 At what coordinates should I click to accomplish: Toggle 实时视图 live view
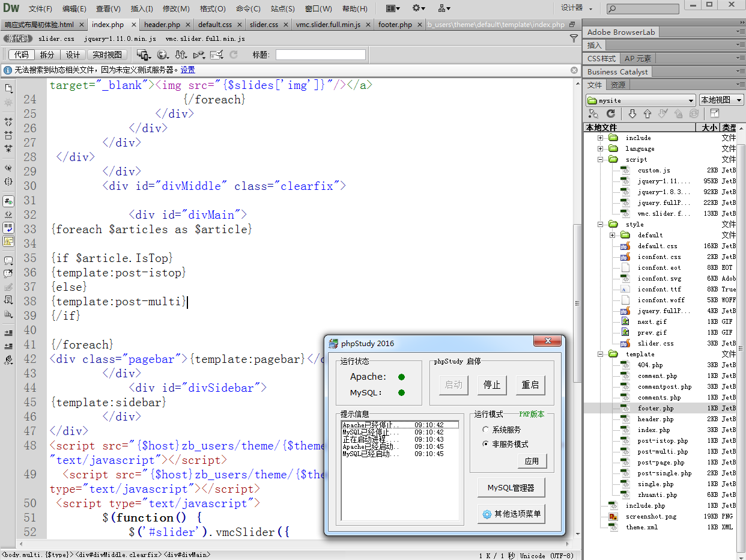click(108, 55)
